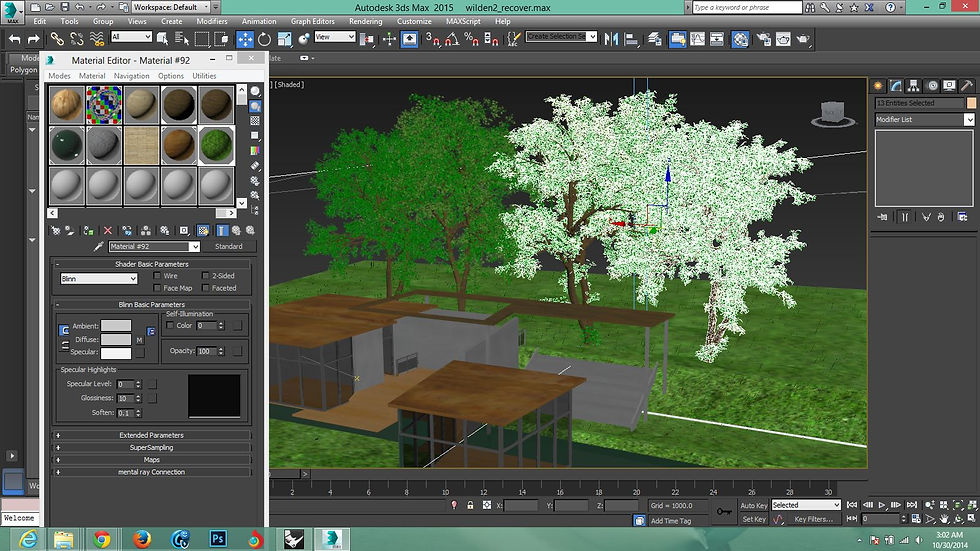Enable the Wire checkbox
The height and width of the screenshot is (551, 980).
[158, 275]
